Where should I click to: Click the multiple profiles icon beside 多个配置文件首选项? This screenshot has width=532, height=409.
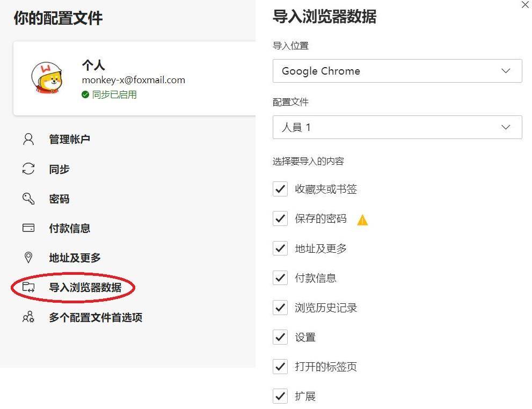point(28,317)
